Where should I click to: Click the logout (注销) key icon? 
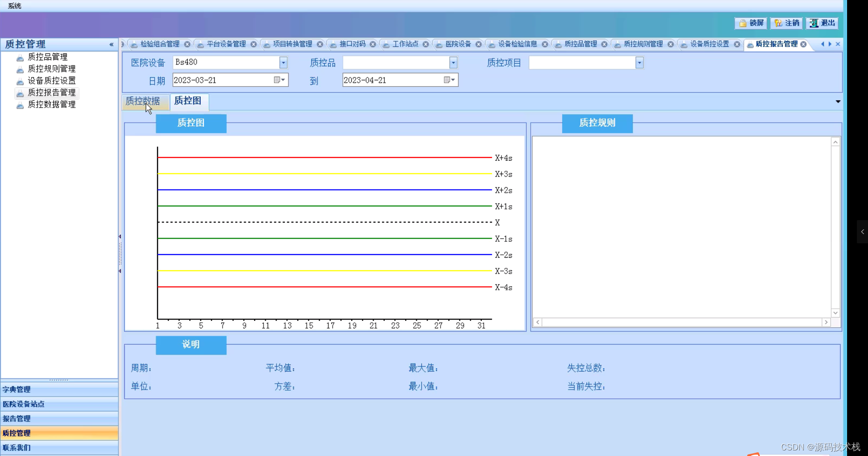778,23
